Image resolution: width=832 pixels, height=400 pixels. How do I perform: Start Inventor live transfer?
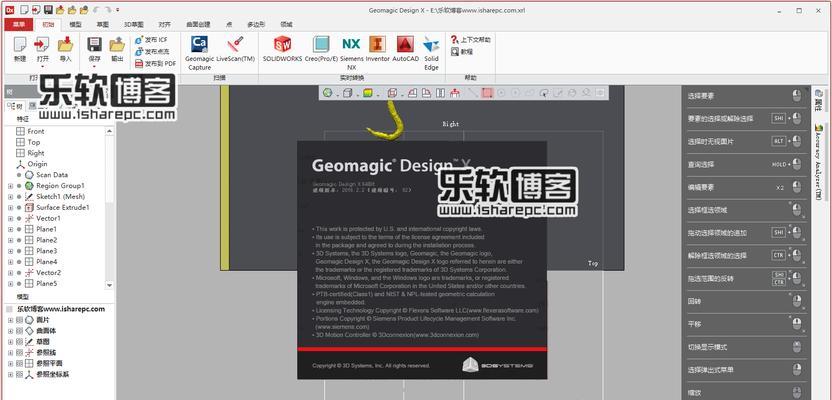click(x=377, y=44)
